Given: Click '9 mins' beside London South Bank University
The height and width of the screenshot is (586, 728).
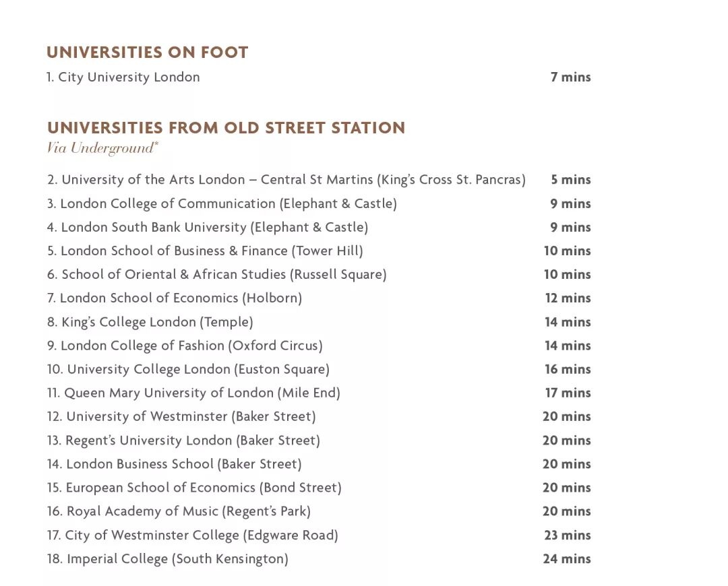Looking at the screenshot, I should click(x=571, y=228).
